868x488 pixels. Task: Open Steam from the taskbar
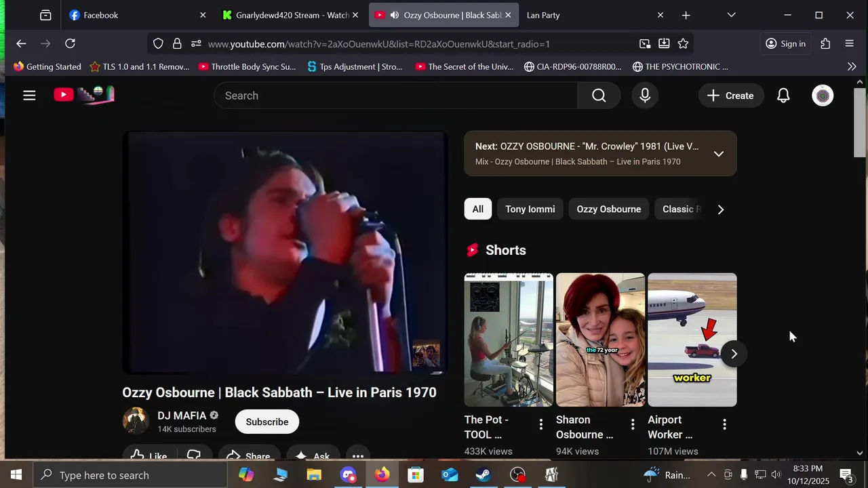[484, 475]
